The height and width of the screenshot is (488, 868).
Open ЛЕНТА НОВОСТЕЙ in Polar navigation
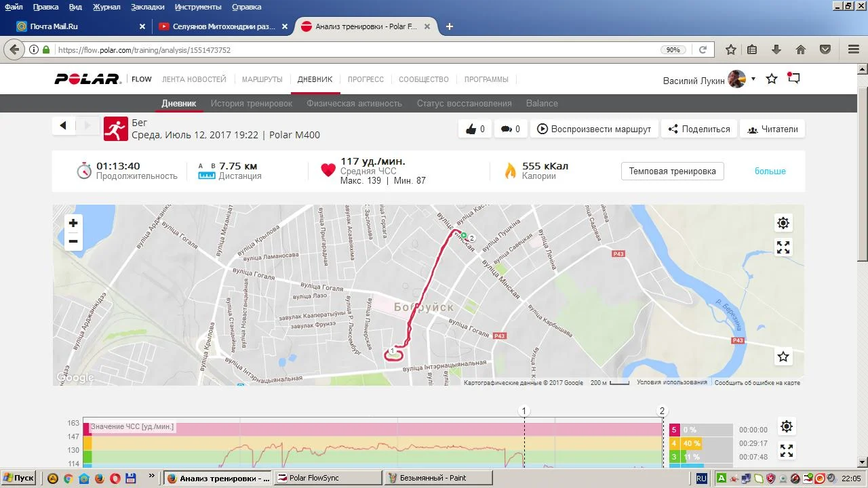tap(194, 79)
